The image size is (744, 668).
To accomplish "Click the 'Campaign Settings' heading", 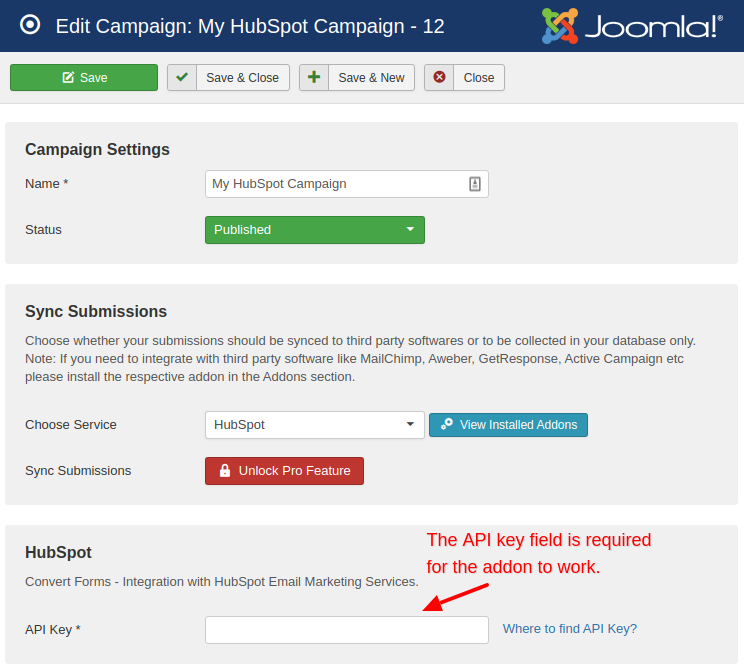I will pyautogui.click(x=97, y=149).
